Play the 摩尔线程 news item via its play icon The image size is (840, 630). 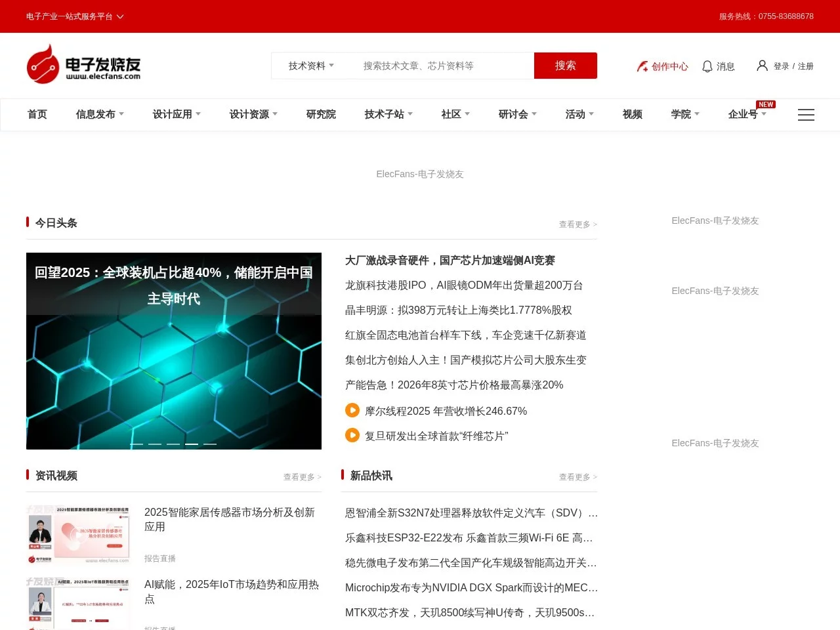tap(352, 409)
